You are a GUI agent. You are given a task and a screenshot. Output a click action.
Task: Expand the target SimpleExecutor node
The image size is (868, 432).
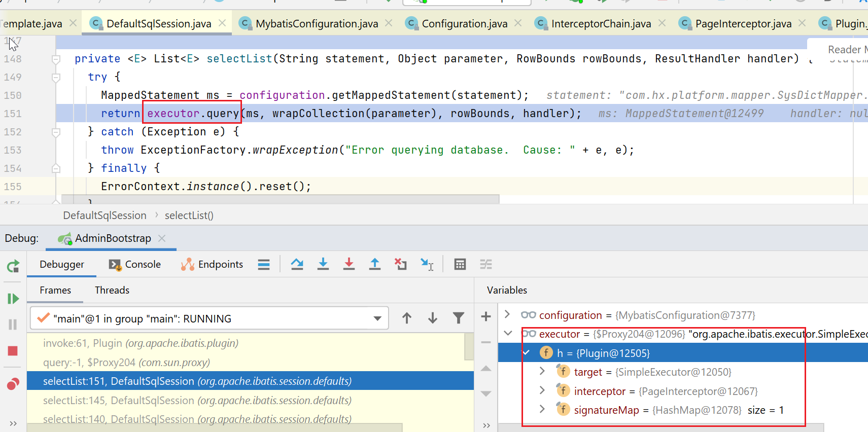click(x=542, y=372)
